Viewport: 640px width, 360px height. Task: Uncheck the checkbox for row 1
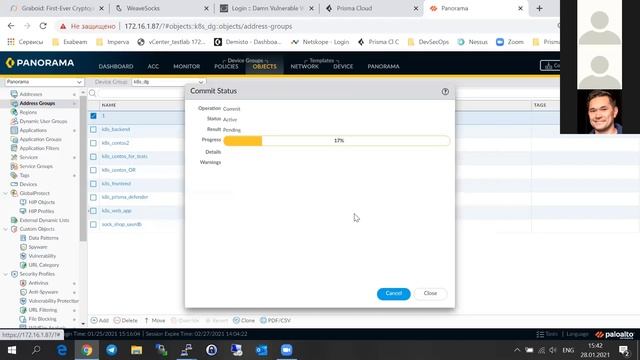[x=93, y=116]
